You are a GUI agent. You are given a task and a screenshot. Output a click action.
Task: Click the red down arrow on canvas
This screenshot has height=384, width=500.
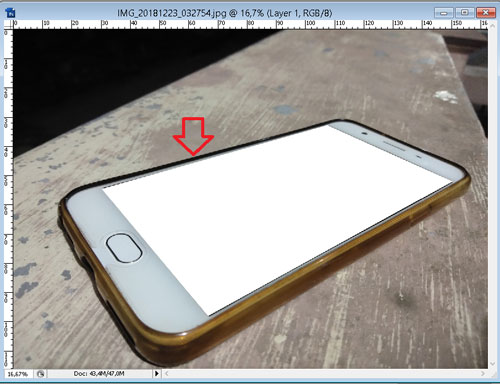[x=193, y=136]
